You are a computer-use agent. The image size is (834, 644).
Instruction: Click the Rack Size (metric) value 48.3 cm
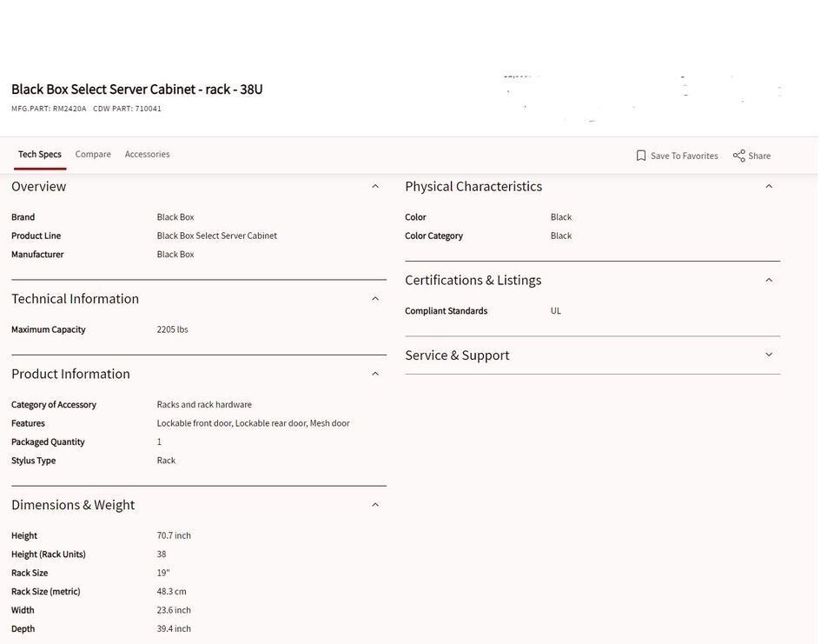(x=171, y=591)
